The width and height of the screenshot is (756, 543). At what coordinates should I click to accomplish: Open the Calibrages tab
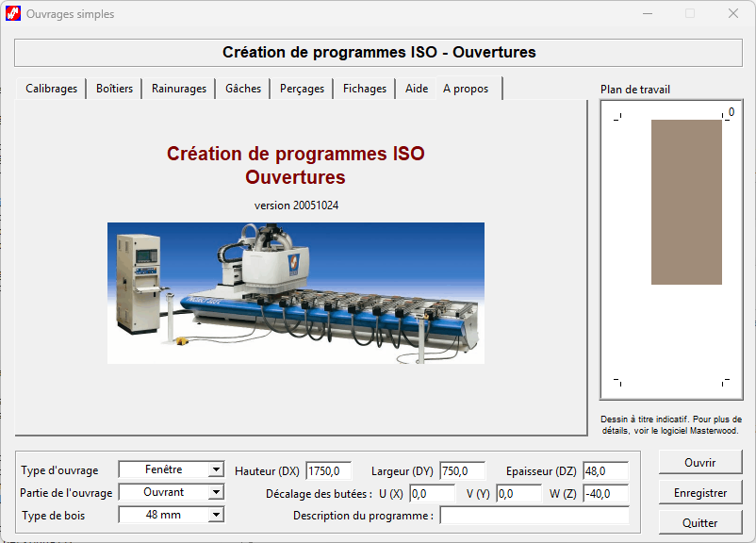pyautogui.click(x=52, y=89)
